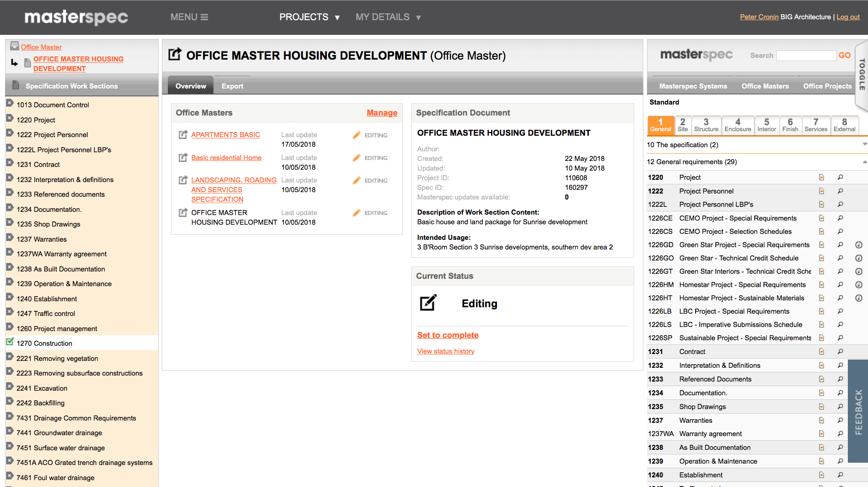Click the large edit icon under Current Status
868x487 pixels.
pos(428,303)
